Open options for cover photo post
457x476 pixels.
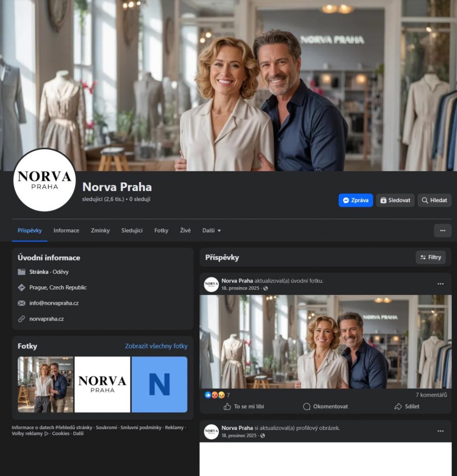(x=440, y=284)
